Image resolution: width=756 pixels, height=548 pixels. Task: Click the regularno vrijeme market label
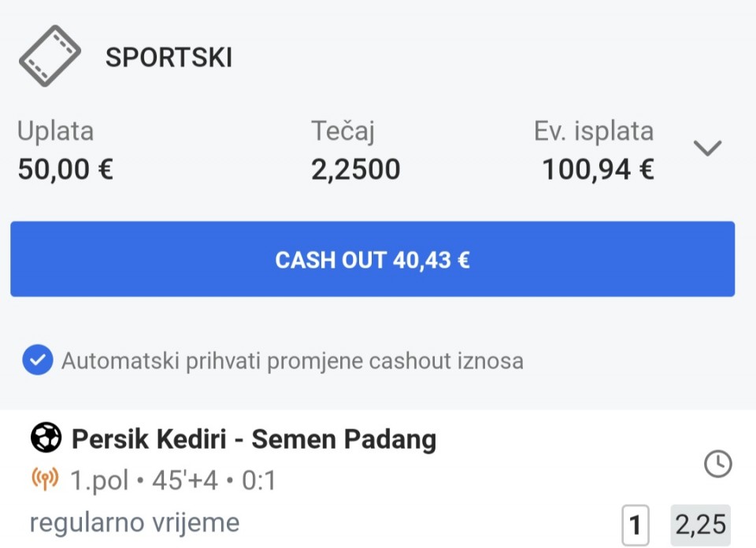tap(134, 522)
